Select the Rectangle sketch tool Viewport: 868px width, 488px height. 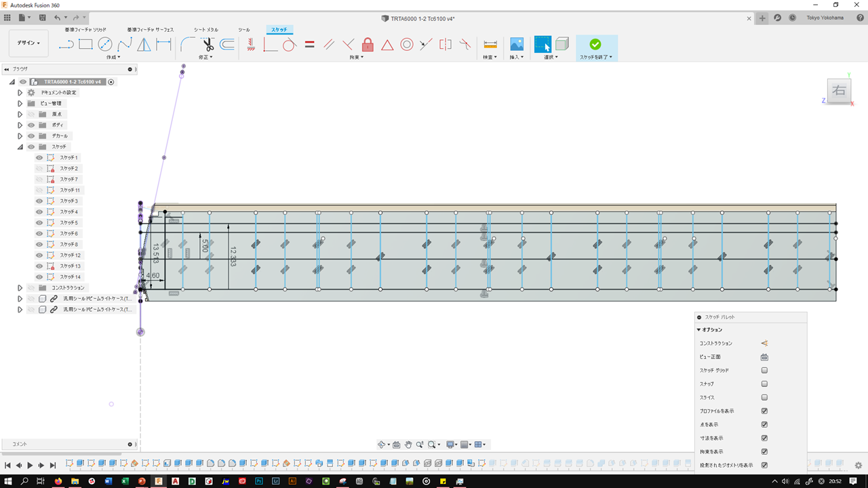pos(85,45)
